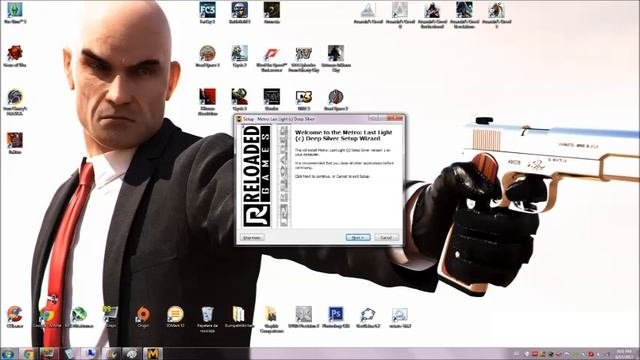Close the Metro Last Light Setup window
This screenshot has height=360, width=640.
396,118
